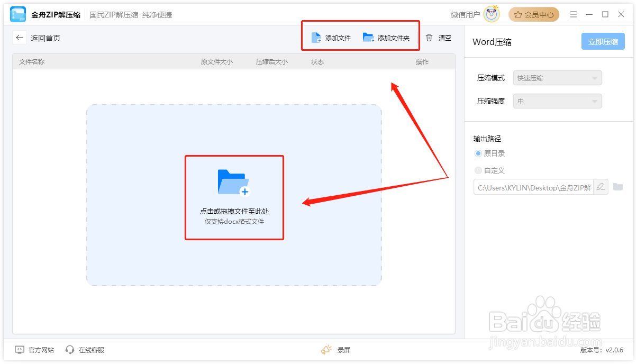Select the 自定义 output option
The width and height of the screenshot is (637, 364).
tap(478, 170)
